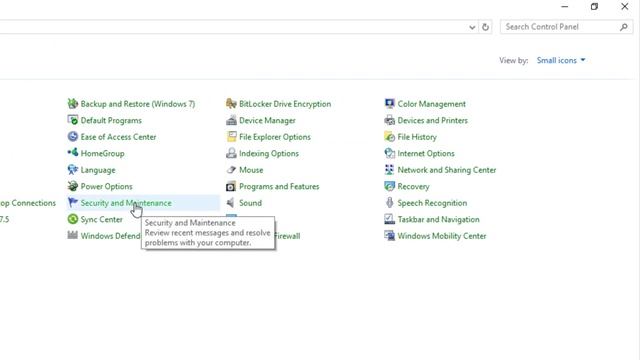
Task: Open the Sync Center link
Action: click(x=102, y=220)
